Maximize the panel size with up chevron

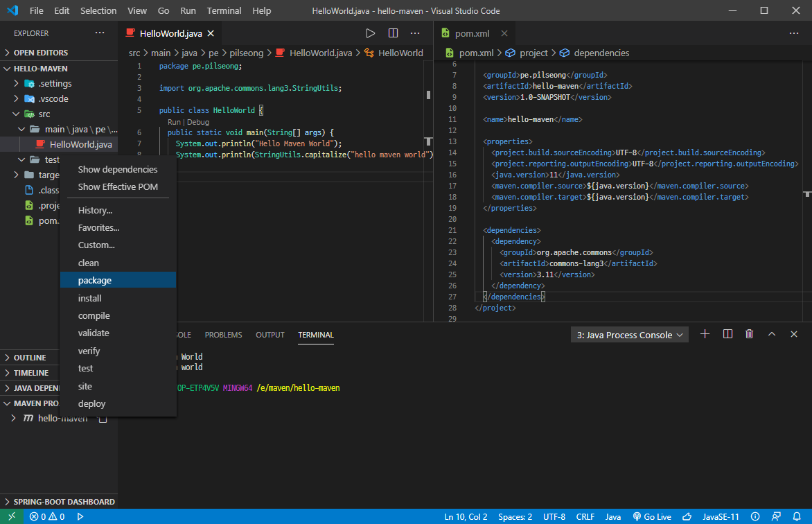click(772, 334)
